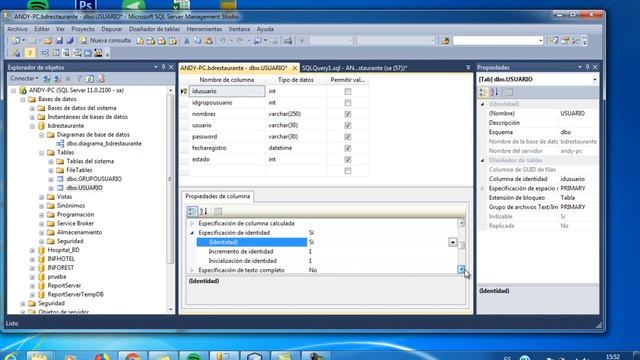The image size is (640, 360).
Task: Collapse Especificación de identidad property group
Action: (192, 233)
